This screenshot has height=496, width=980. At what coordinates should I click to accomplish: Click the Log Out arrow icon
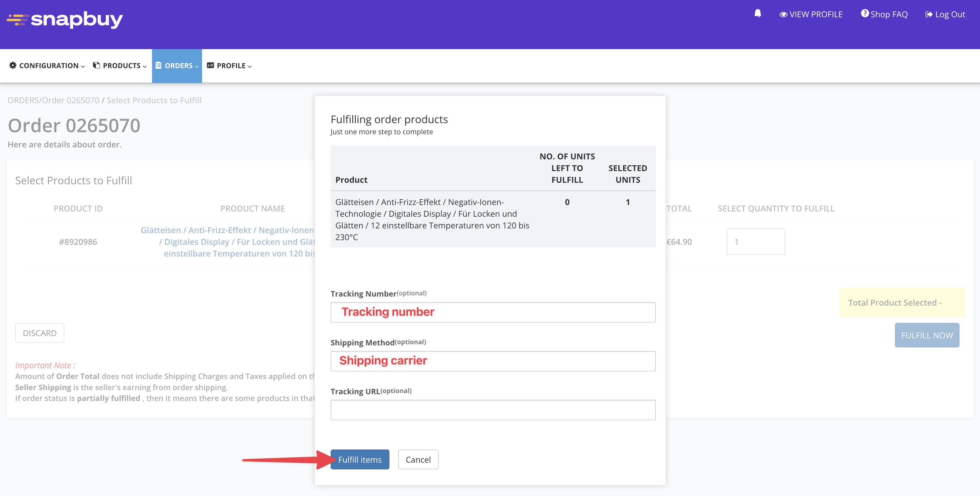point(929,14)
